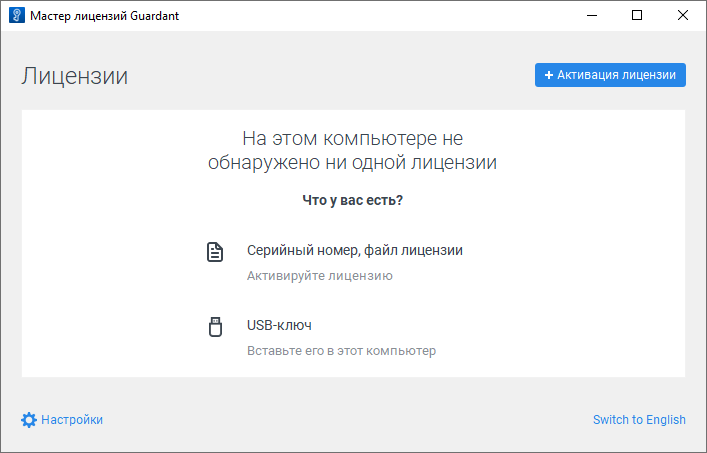Minimize the Guardant license wizard window
The image size is (707, 453).
(592, 15)
